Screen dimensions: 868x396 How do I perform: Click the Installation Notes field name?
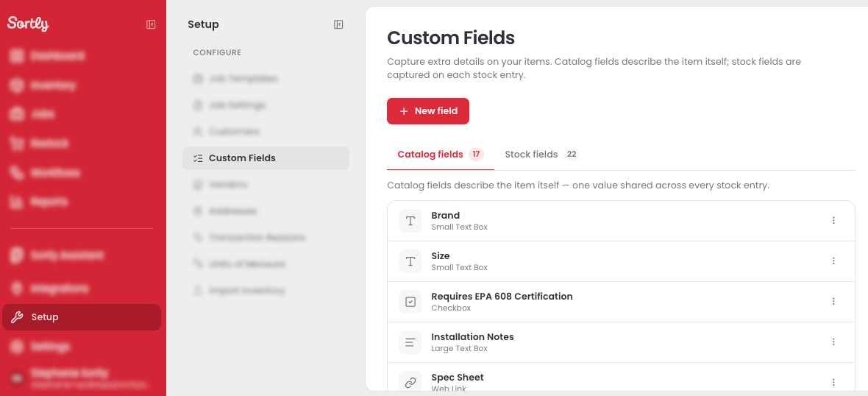point(473,336)
